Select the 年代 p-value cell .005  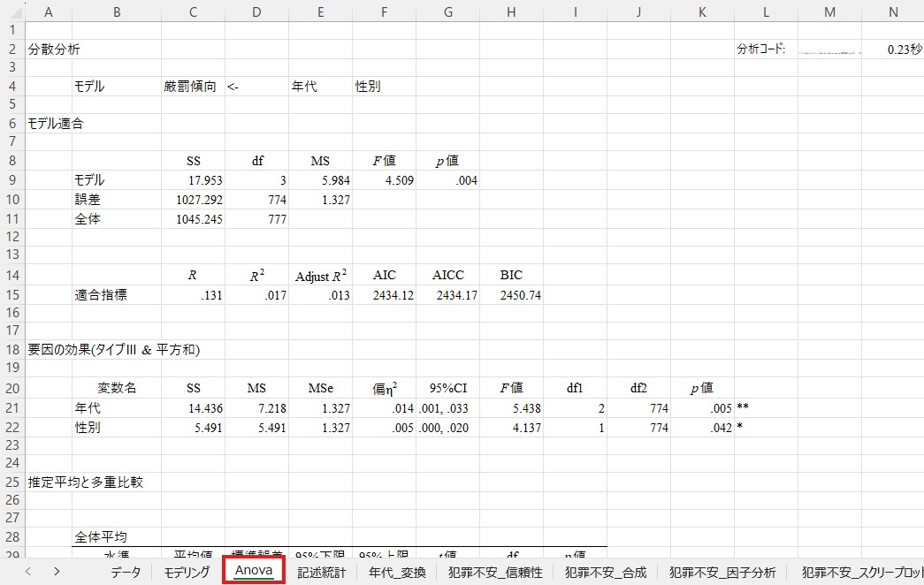click(702, 408)
